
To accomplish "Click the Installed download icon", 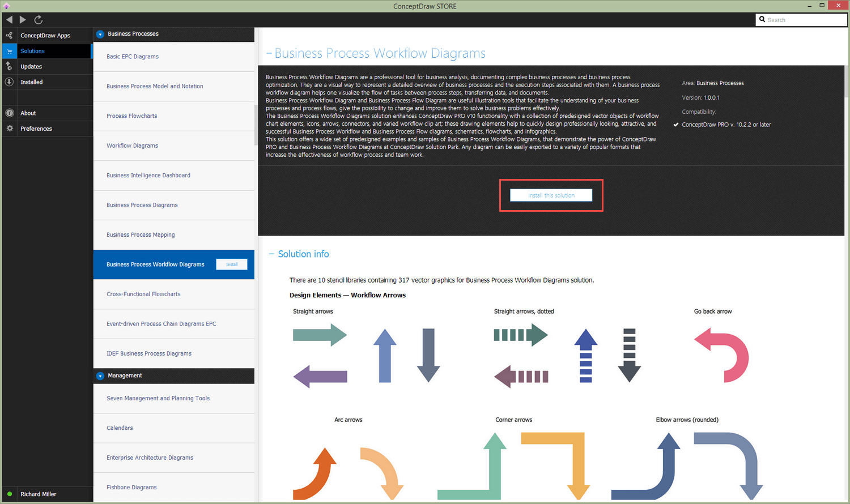I will click(9, 82).
